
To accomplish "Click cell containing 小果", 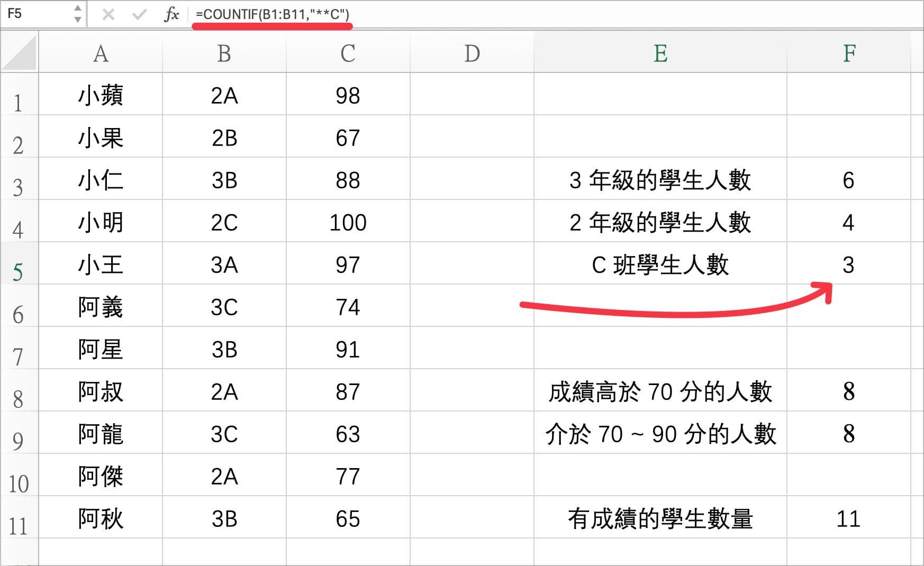I will 101,136.
